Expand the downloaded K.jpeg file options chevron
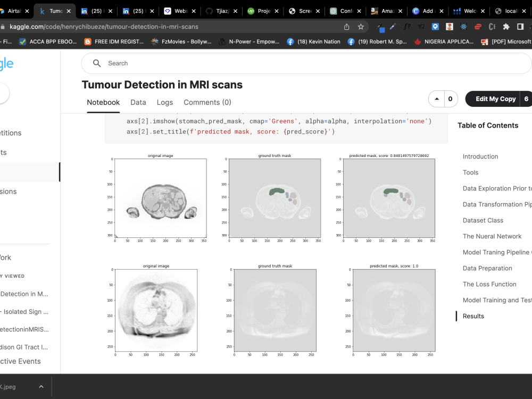This screenshot has height=399, width=532. [x=41, y=387]
